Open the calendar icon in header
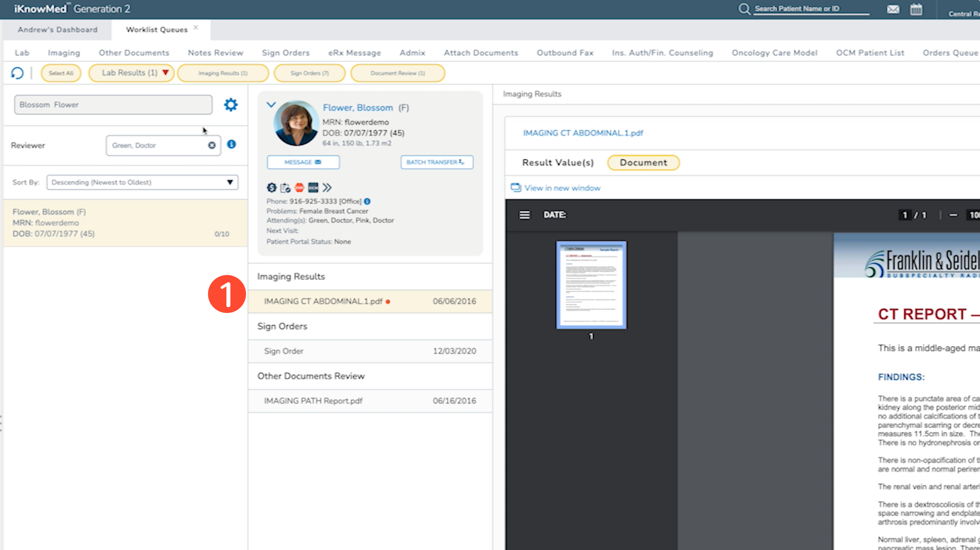The width and height of the screenshot is (980, 550). 916,9
